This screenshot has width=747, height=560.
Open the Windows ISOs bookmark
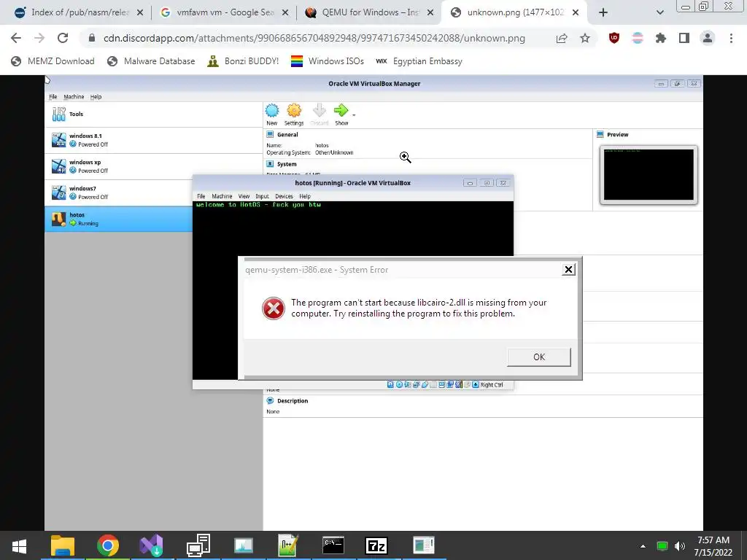pyautogui.click(x=328, y=61)
